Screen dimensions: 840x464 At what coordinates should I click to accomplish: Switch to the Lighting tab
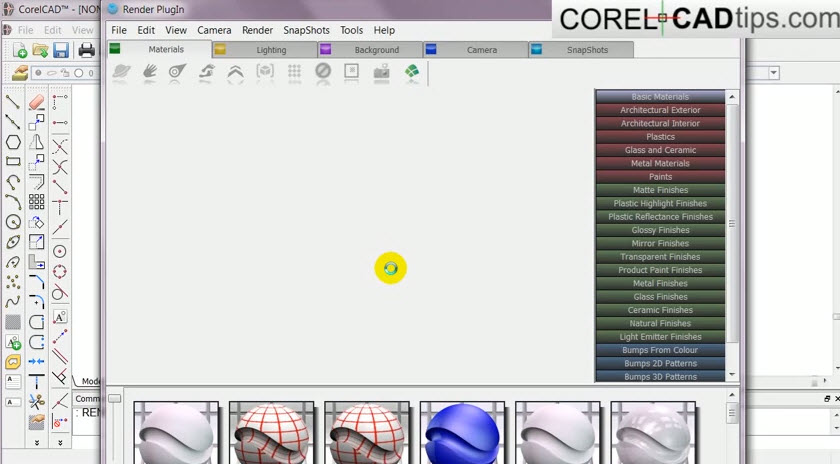coord(265,50)
